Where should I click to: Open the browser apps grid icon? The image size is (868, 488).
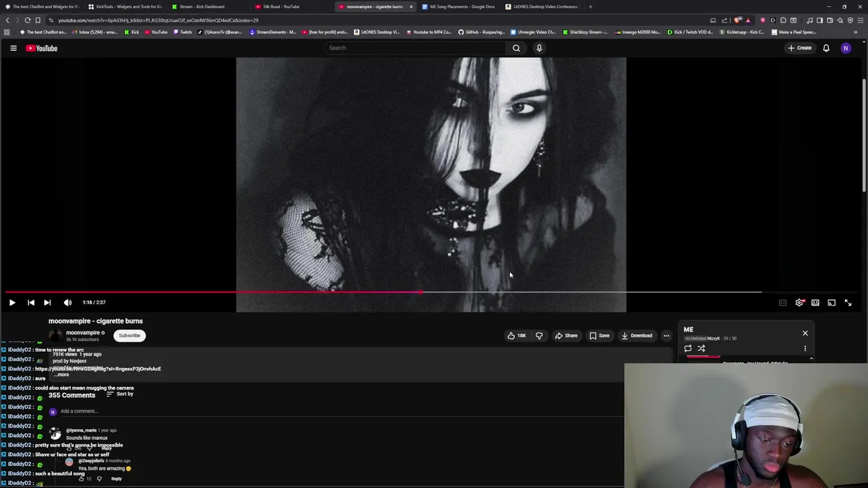7,32
